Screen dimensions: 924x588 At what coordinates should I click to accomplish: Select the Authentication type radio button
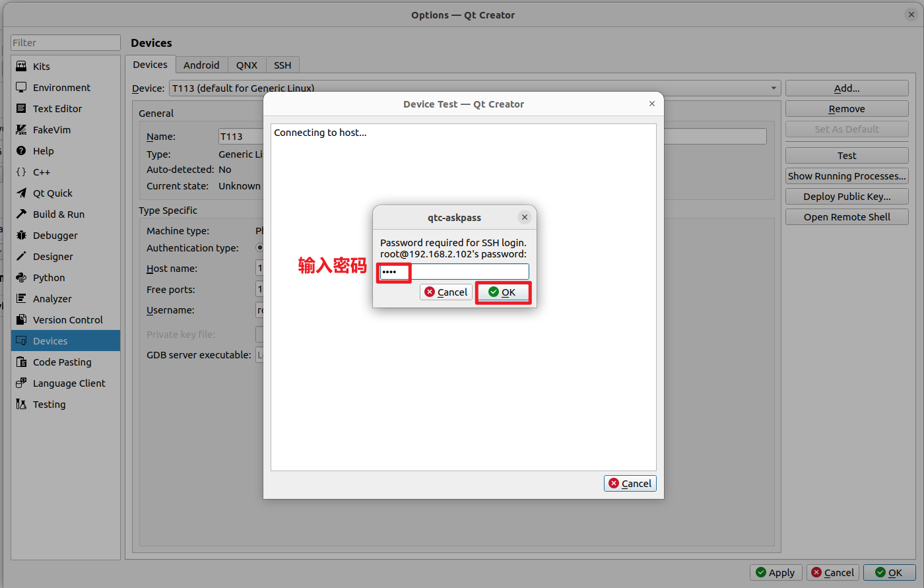click(x=259, y=247)
